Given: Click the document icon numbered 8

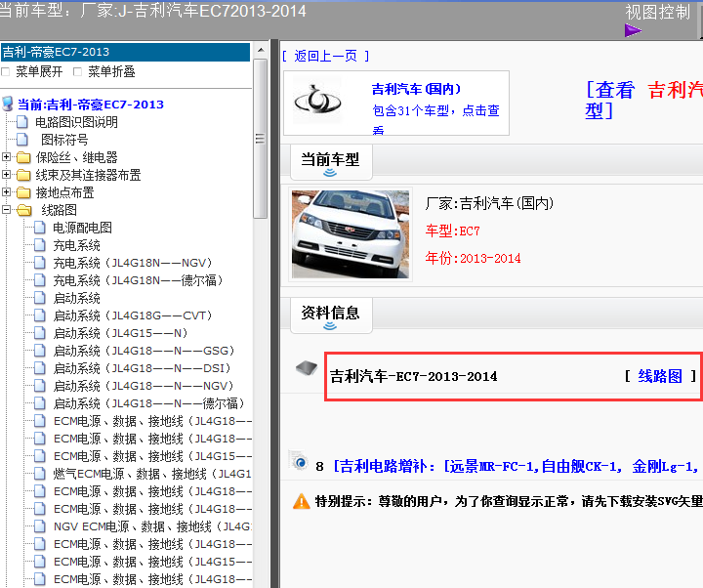Looking at the screenshot, I should pyautogui.click(x=298, y=461).
